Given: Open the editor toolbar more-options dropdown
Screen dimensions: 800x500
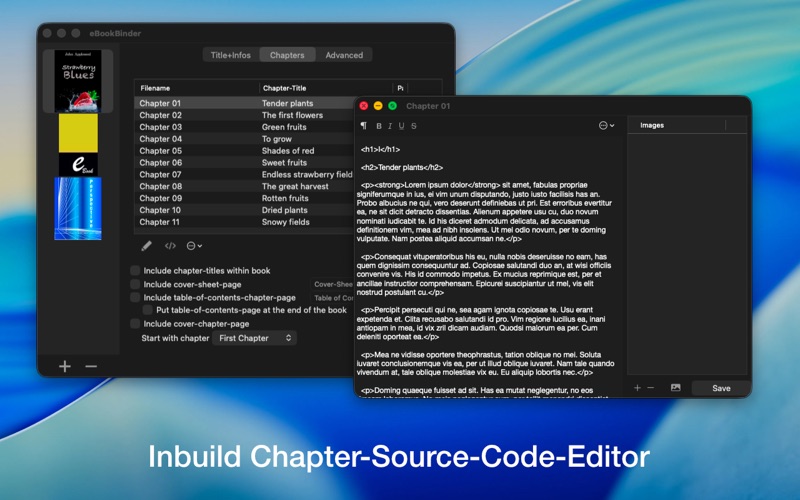Looking at the screenshot, I should click(606, 126).
